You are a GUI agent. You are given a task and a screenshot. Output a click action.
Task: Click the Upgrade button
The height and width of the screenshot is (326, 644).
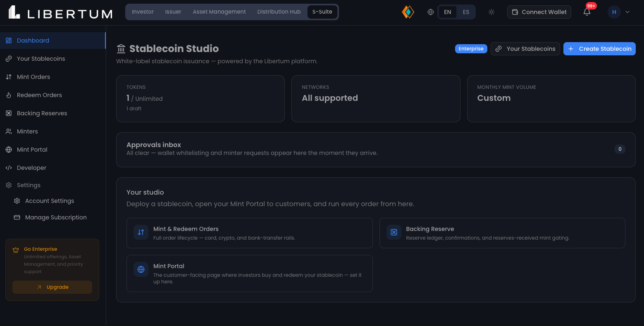(x=52, y=287)
